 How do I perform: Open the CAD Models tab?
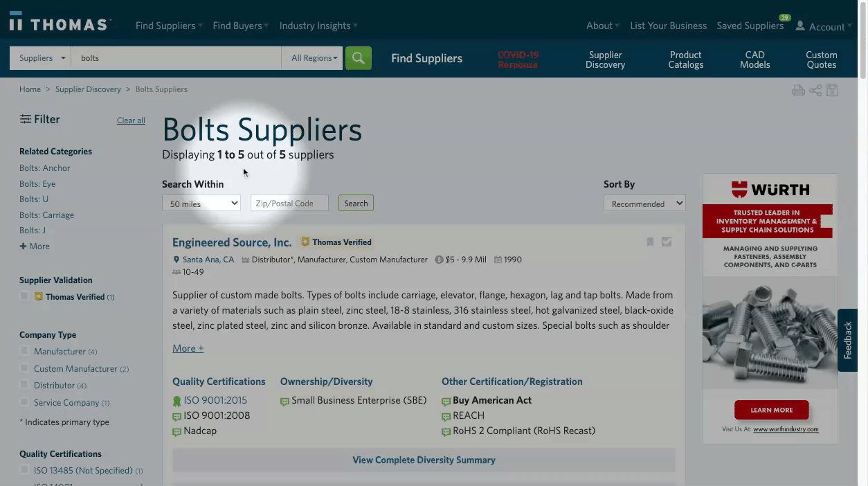754,60
